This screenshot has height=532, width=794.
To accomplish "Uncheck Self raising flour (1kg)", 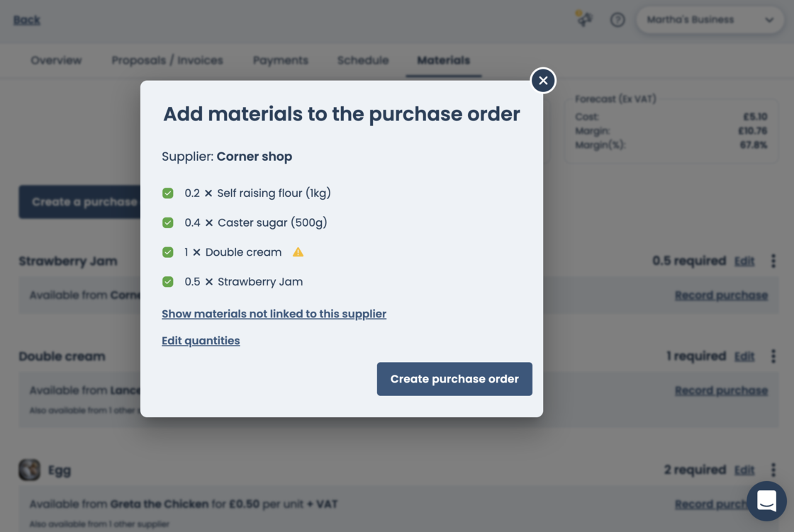I will coord(168,193).
